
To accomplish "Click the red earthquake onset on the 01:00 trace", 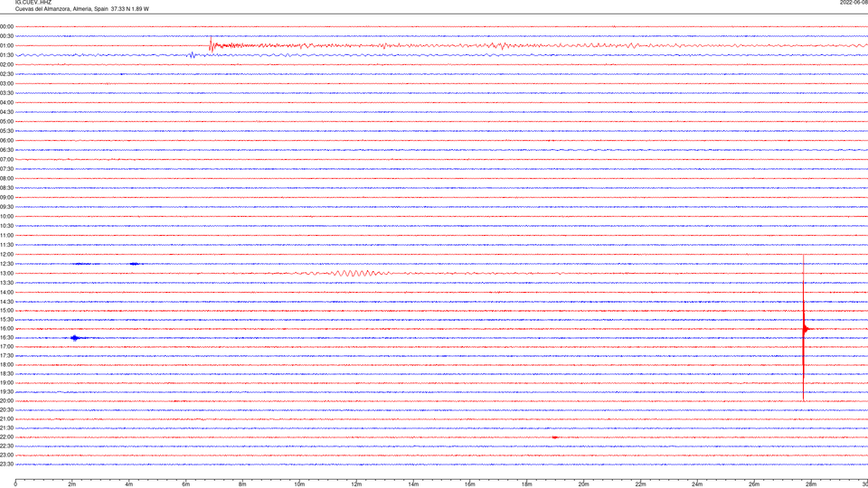I will coord(211,45).
